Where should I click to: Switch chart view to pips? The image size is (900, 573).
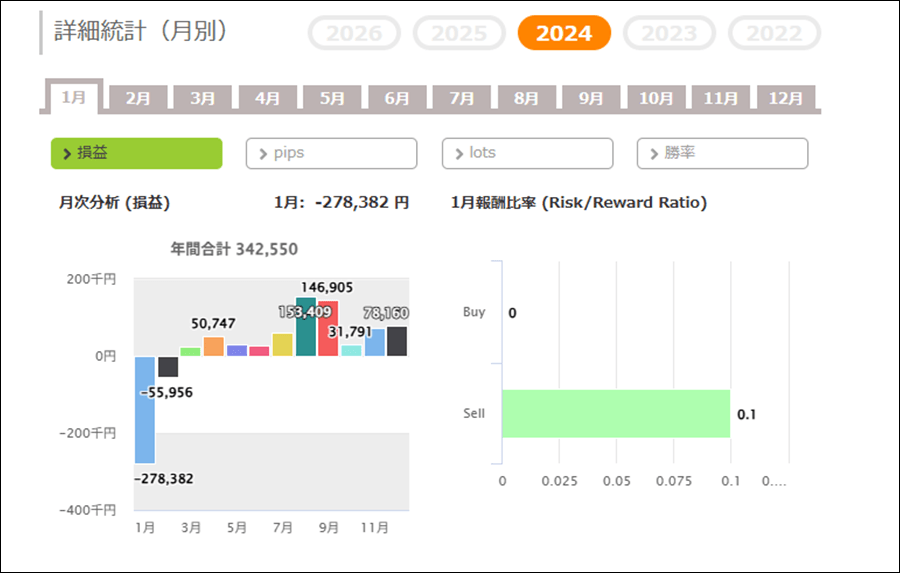tap(331, 153)
